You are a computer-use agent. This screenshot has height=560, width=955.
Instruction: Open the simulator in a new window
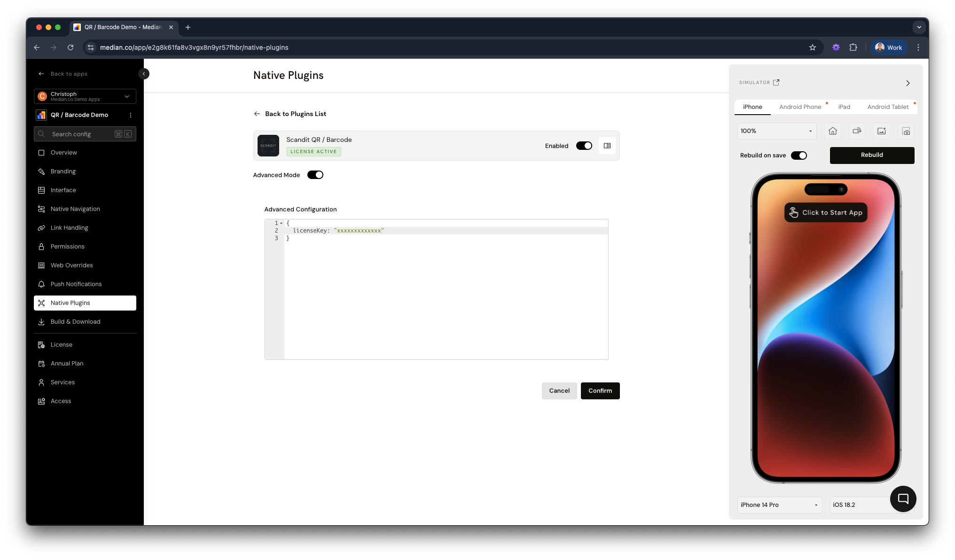[x=776, y=82]
